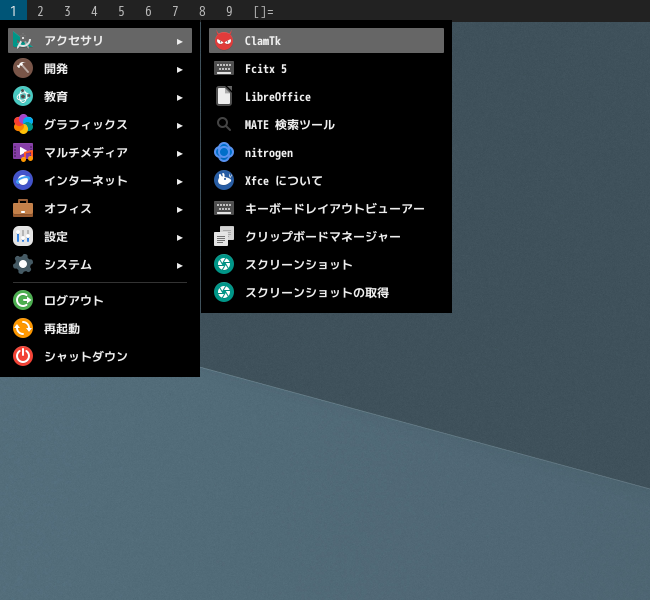Click the インターネット label text
The image size is (650, 600).
(x=86, y=180)
